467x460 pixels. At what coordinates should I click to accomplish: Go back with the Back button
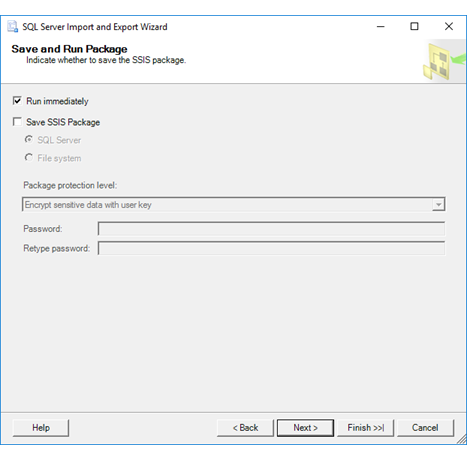click(245, 428)
